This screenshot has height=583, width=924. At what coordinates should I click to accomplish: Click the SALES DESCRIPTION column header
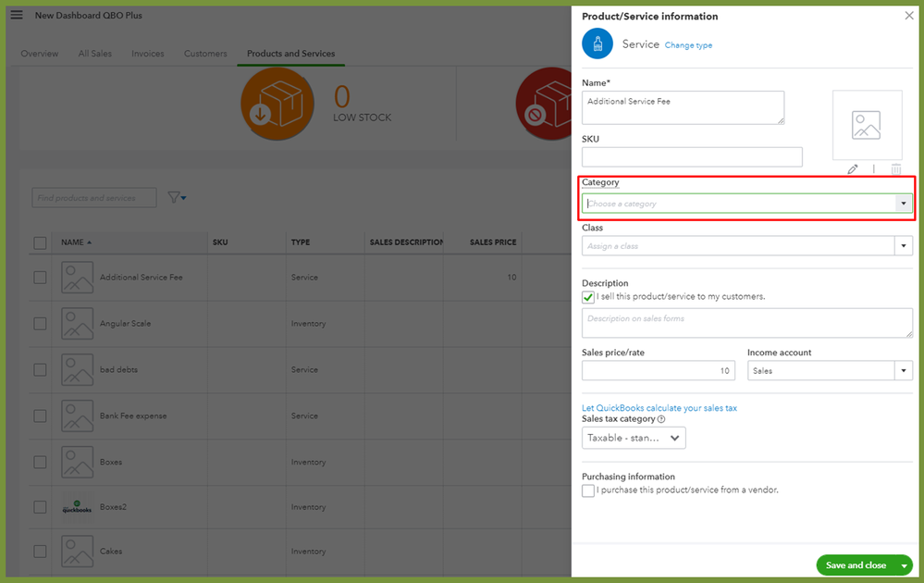pyautogui.click(x=406, y=242)
